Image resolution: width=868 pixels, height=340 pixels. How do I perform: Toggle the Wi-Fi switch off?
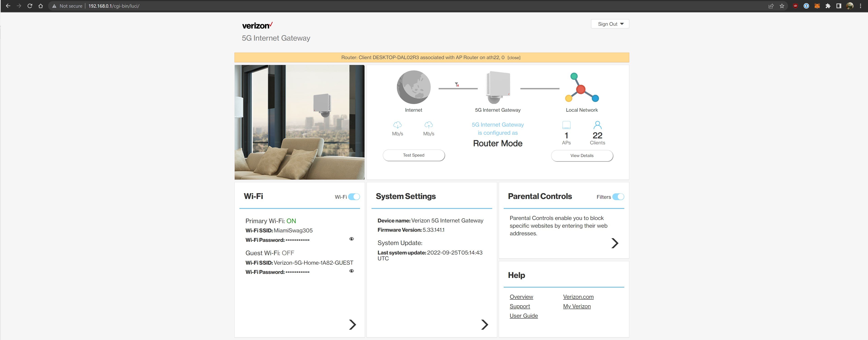(x=354, y=197)
